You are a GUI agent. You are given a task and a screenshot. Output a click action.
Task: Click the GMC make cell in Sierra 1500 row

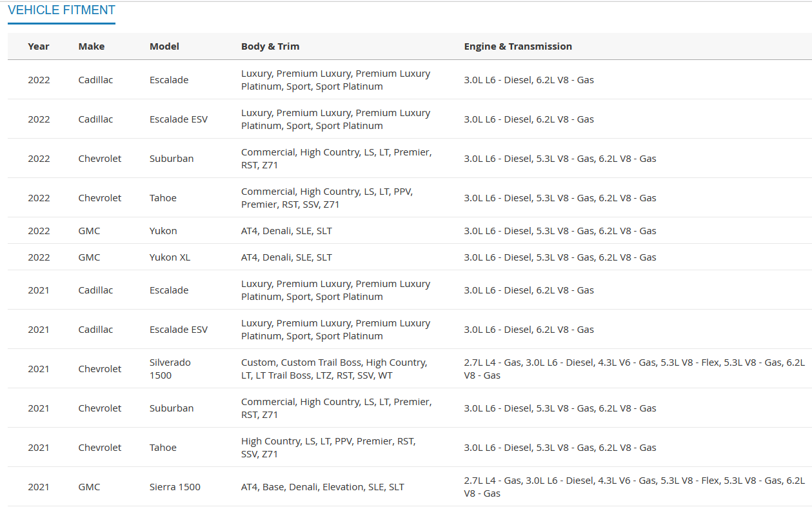[89, 487]
